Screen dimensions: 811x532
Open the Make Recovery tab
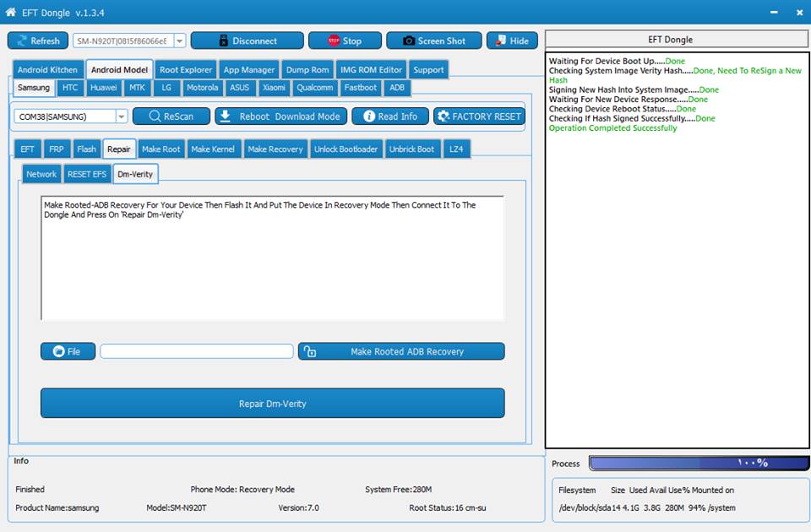point(275,149)
